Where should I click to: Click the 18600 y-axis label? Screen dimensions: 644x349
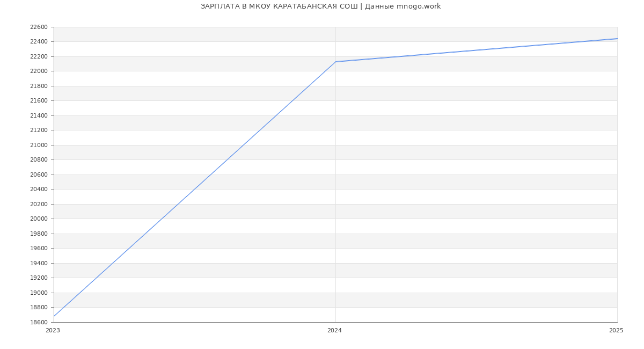click(39, 322)
